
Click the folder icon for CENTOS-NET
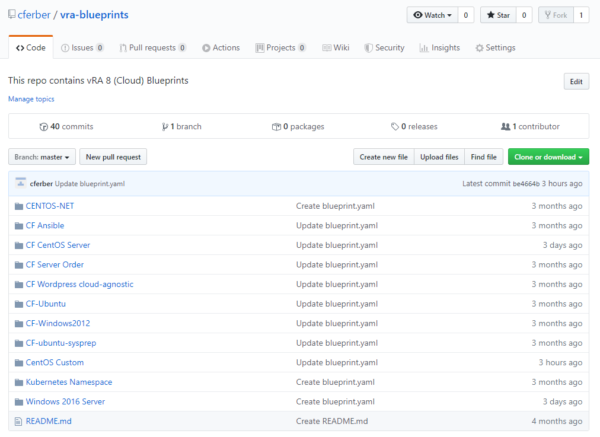pos(19,206)
